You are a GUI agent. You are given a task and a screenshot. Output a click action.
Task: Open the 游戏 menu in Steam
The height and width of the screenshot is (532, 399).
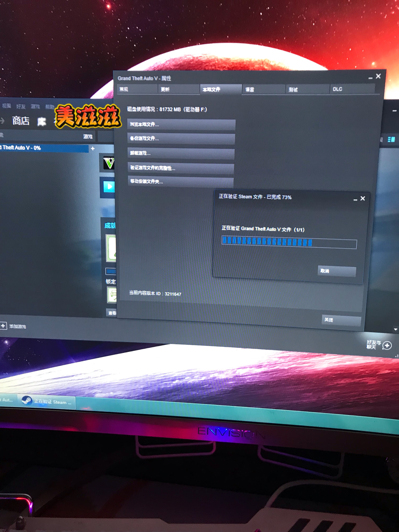coord(35,106)
